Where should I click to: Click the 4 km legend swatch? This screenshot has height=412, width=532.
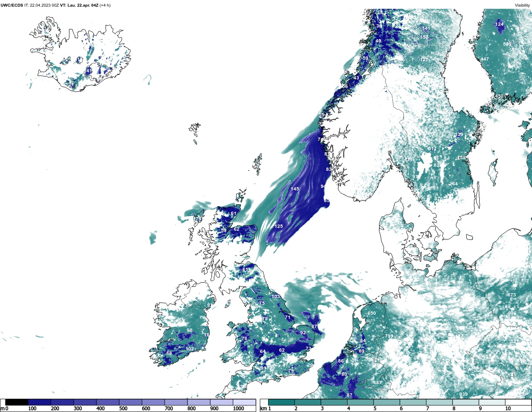click(x=360, y=402)
